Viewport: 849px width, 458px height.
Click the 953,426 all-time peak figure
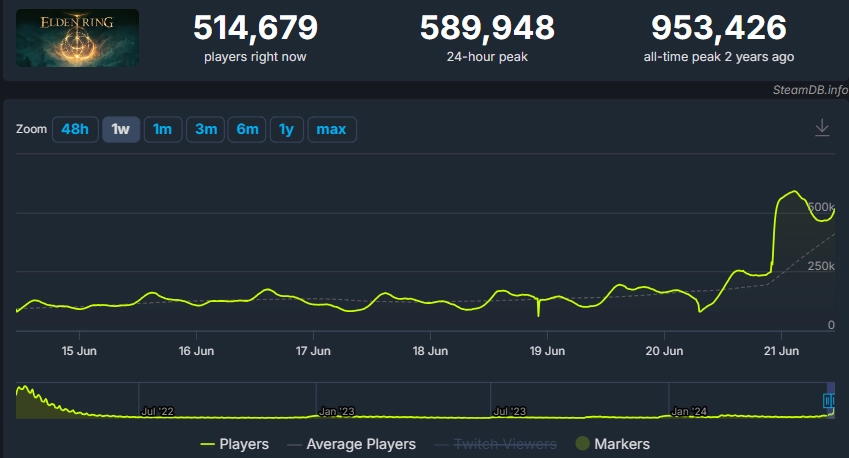pos(719,28)
